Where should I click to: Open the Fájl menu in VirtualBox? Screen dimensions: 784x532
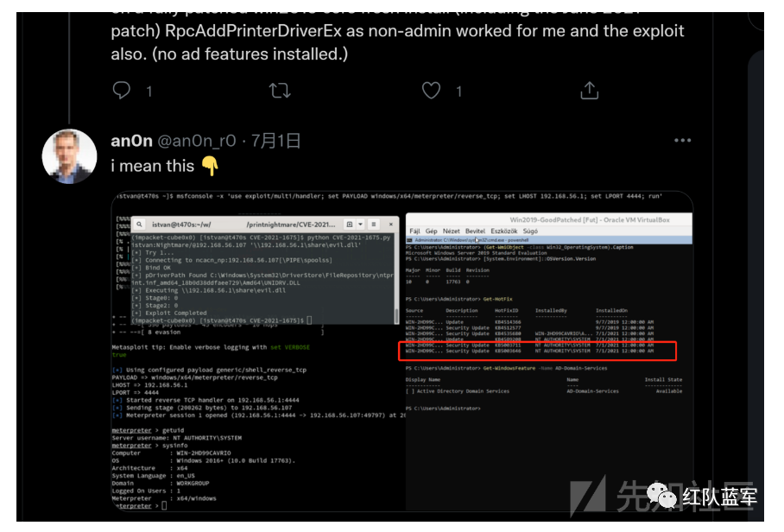pyautogui.click(x=414, y=231)
